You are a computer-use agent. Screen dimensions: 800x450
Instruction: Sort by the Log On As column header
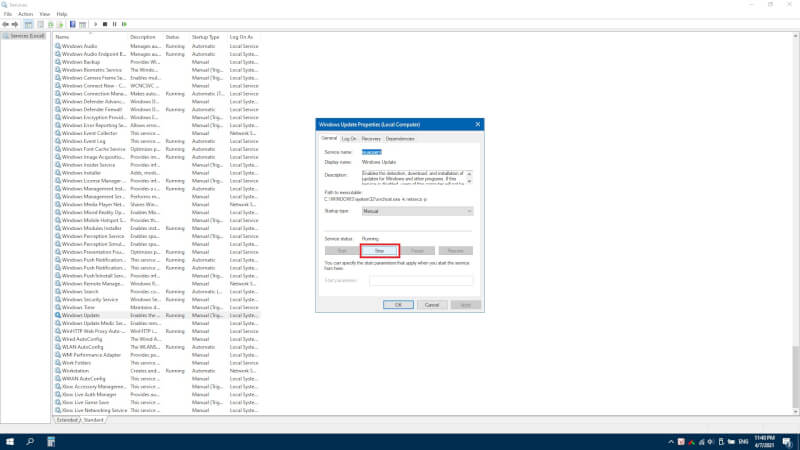(x=244, y=37)
